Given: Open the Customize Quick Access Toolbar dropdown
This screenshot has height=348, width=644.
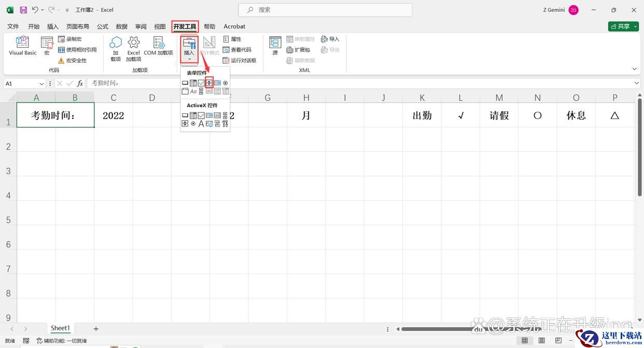Looking at the screenshot, I should pos(67,10).
